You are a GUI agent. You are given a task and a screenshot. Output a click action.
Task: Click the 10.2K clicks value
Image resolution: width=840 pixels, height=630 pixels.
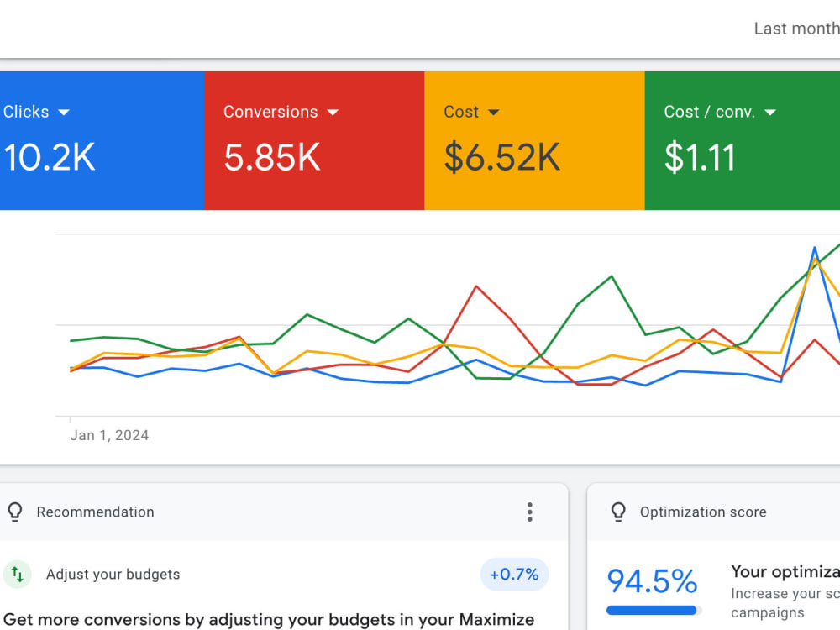click(50, 158)
